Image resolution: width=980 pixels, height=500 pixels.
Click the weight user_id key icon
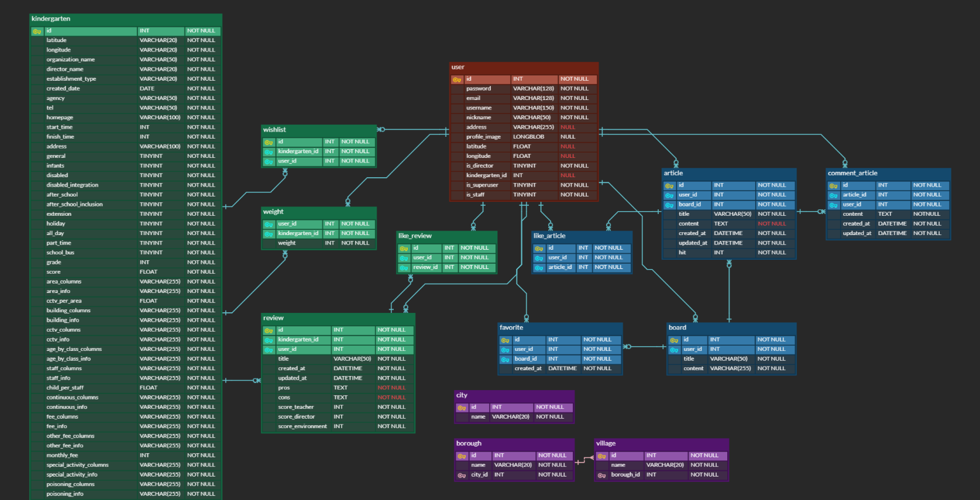269,224
